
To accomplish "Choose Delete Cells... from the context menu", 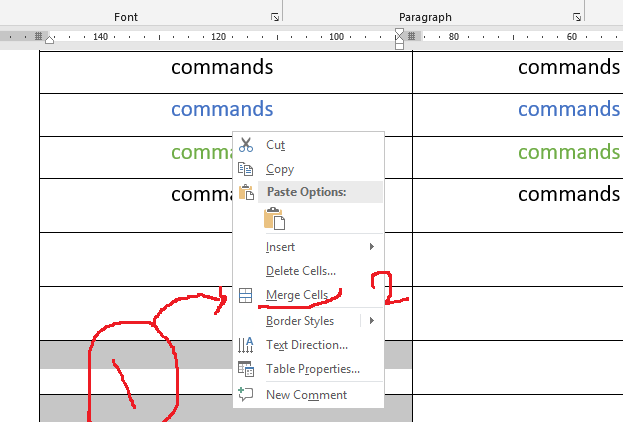I will coord(300,271).
